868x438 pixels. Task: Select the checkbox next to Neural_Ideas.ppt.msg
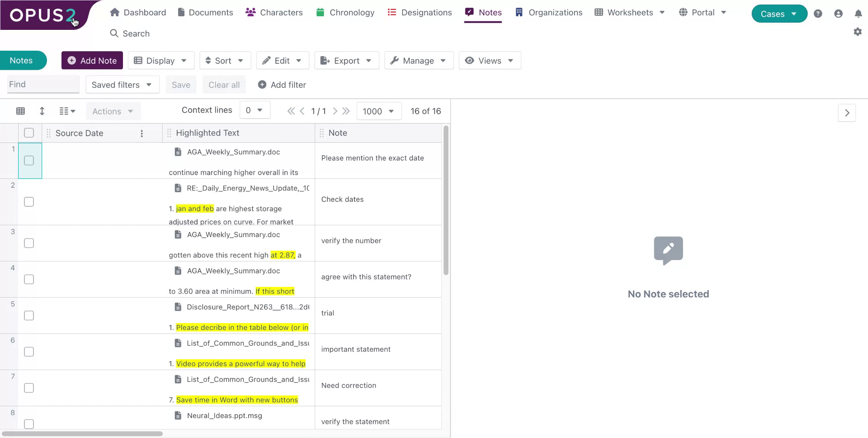pyautogui.click(x=28, y=424)
